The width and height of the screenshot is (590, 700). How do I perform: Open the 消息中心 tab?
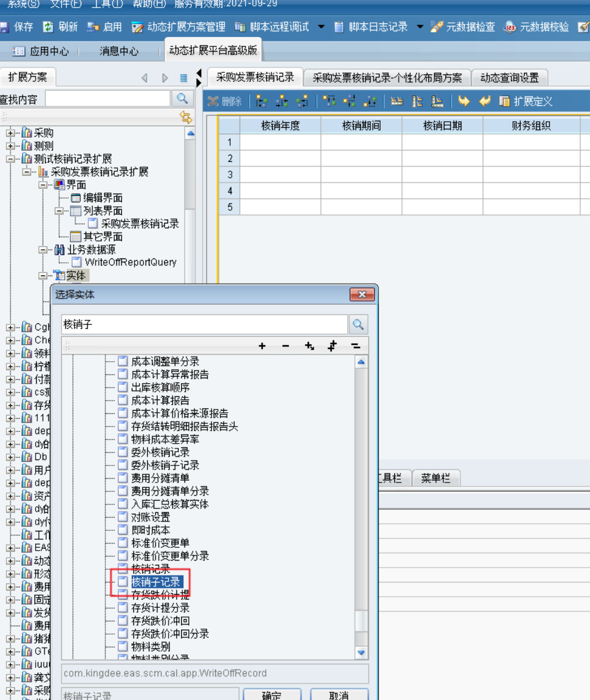pyautogui.click(x=119, y=51)
